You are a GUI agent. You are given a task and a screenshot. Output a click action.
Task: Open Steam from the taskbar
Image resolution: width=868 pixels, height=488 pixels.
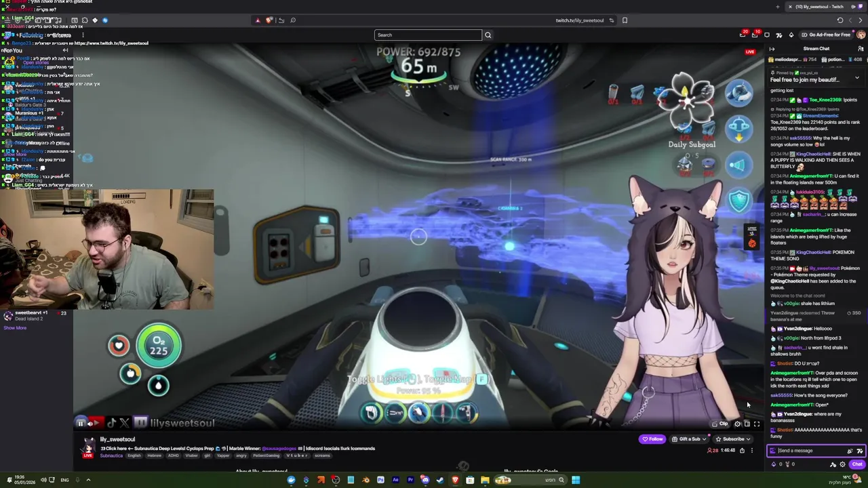click(x=440, y=481)
